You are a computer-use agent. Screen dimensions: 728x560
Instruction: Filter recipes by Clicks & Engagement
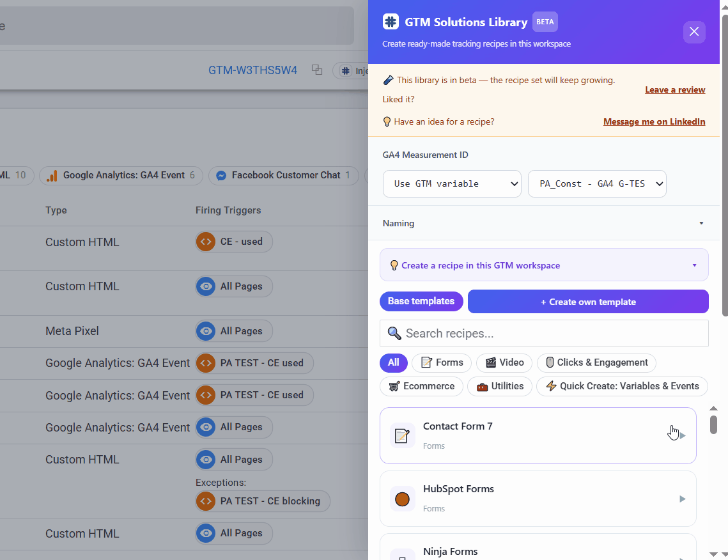[596, 362]
